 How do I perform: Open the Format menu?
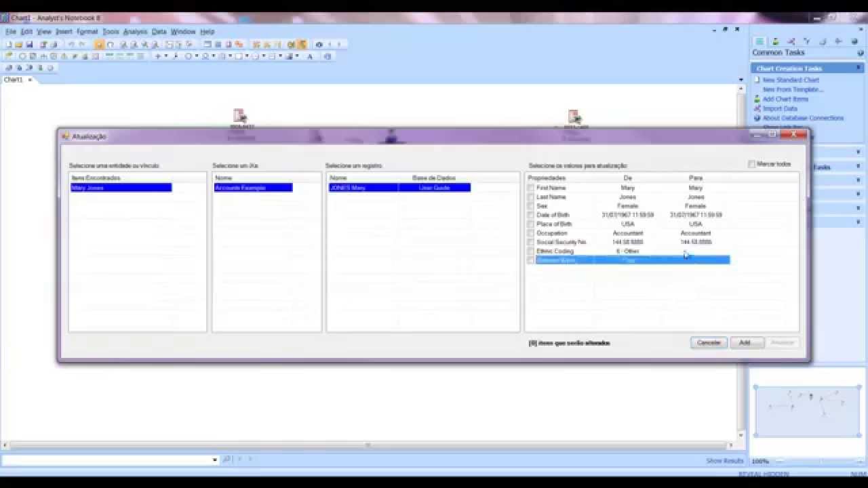[87, 32]
